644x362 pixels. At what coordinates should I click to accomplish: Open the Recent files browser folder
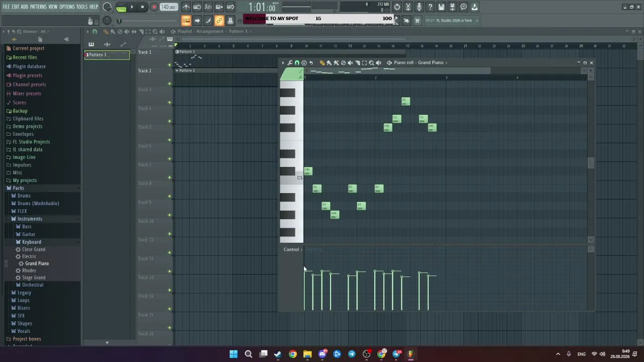pyautogui.click(x=25, y=57)
